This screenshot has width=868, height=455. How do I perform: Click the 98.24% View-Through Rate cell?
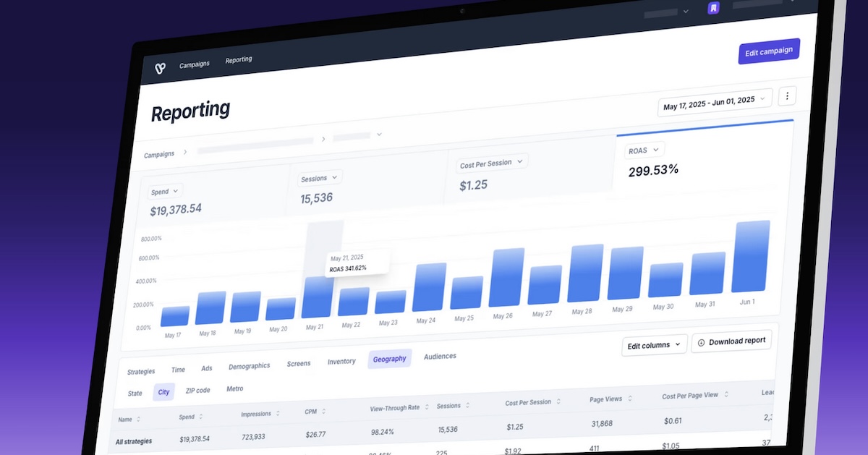tap(382, 431)
